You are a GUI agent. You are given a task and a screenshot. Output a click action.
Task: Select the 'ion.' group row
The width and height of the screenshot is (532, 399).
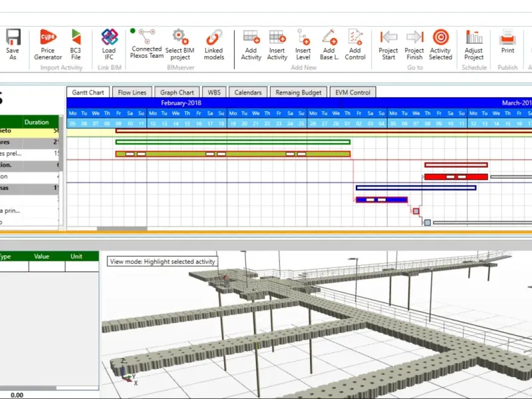click(29, 165)
